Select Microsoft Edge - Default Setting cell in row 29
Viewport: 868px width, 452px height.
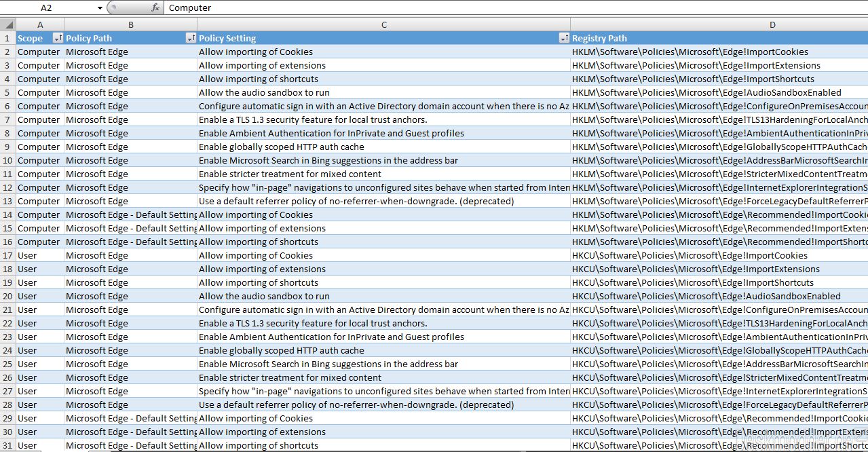pyautogui.click(x=131, y=418)
